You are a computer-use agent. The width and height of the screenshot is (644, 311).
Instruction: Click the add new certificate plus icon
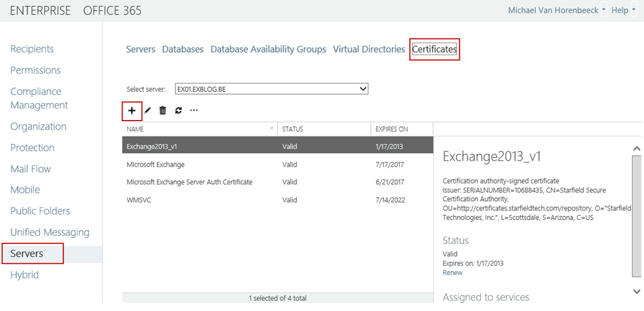pos(131,111)
